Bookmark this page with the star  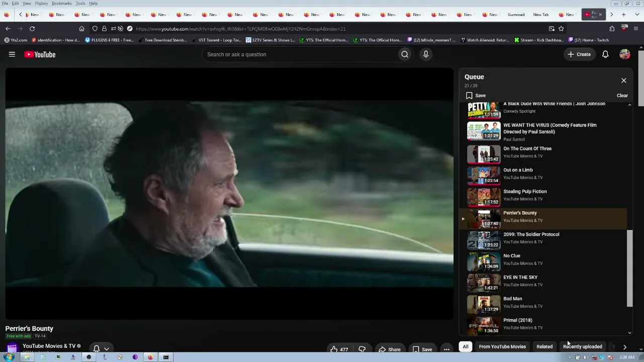pos(561,29)
